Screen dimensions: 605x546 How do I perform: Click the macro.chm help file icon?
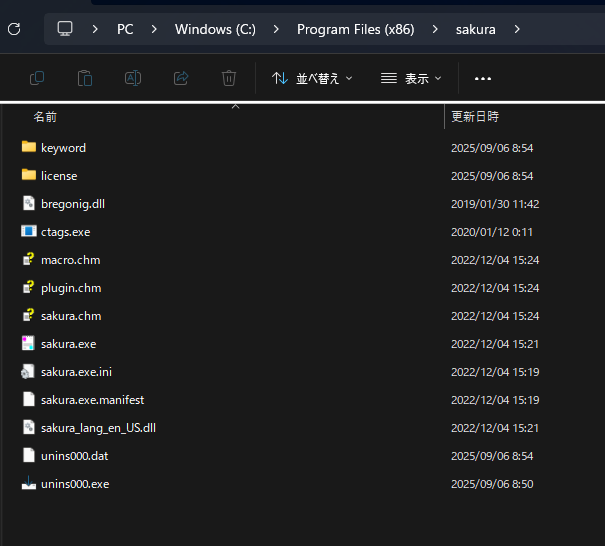click(x=28, y=259)
